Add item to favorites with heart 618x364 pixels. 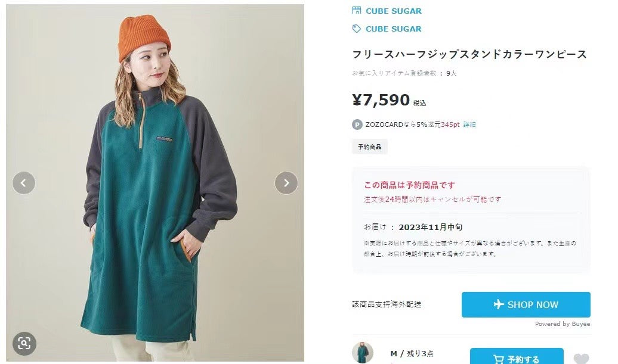click(x=580, y=359)
